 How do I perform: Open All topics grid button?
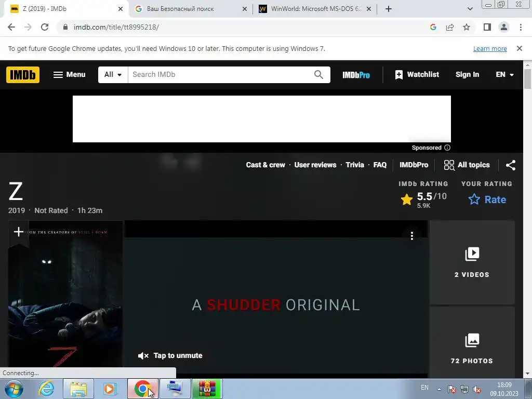(467, 165)
